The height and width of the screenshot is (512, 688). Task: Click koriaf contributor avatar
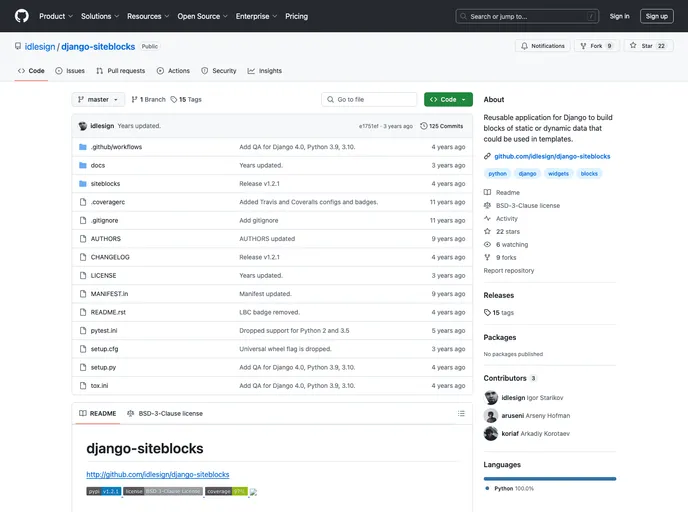point(491,433)
